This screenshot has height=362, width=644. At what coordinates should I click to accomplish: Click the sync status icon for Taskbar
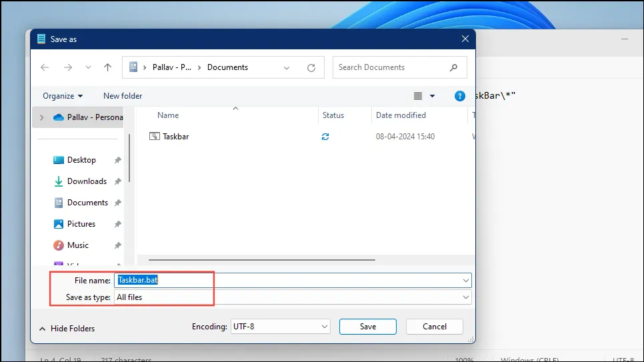click(x=325, y=137)
